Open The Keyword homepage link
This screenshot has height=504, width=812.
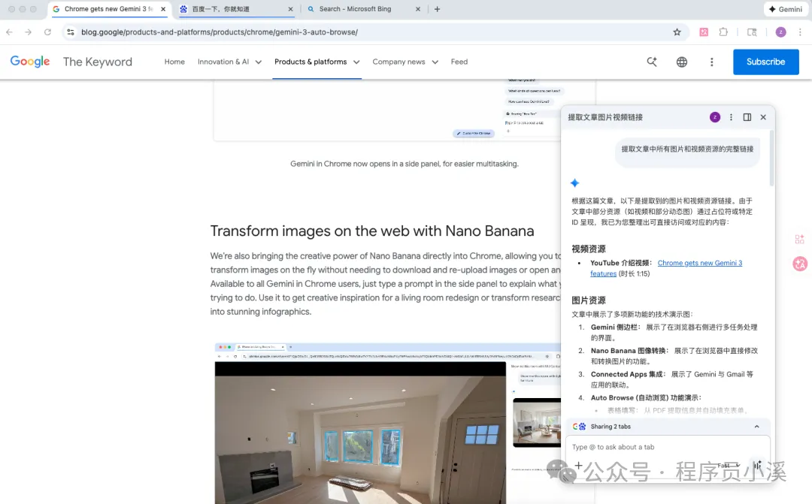coord(97,62)
